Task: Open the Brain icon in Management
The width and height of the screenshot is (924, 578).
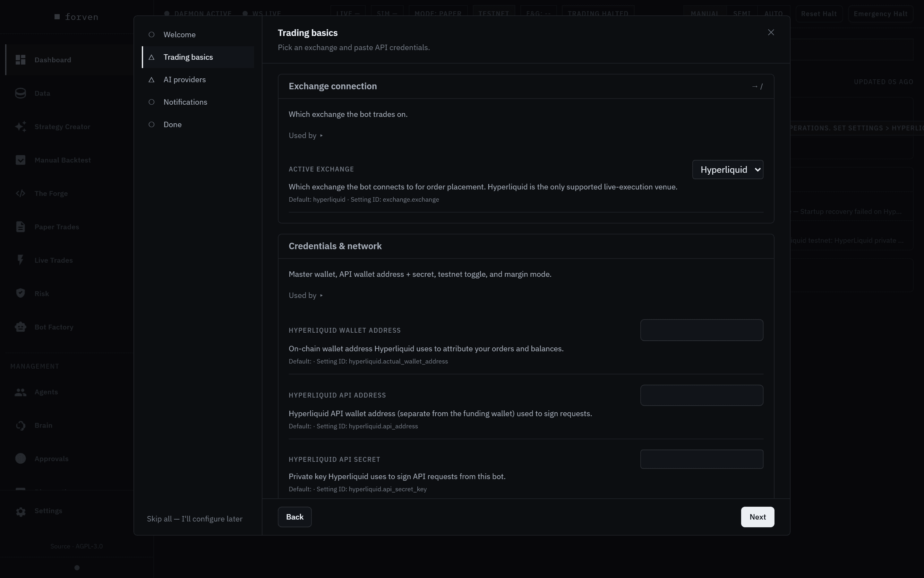Action: click(21, 425)
